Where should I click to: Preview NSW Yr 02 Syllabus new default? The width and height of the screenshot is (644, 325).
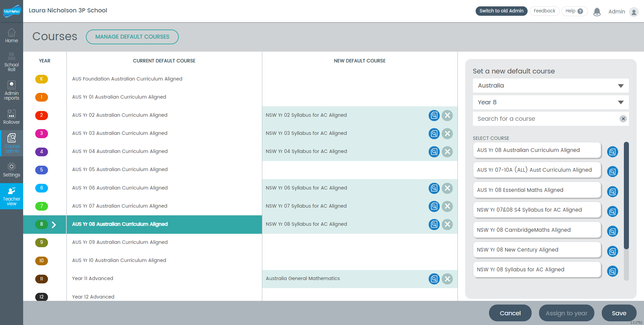434,115
